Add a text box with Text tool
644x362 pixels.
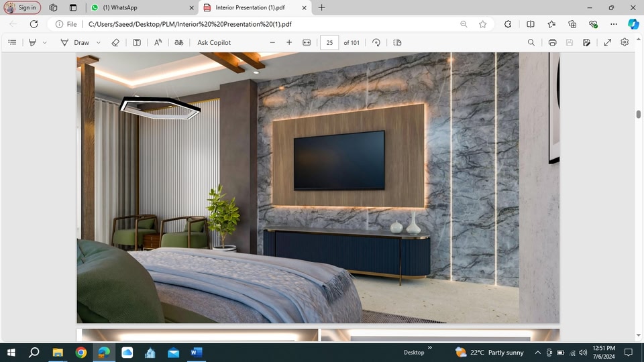(x=137, y=42)
